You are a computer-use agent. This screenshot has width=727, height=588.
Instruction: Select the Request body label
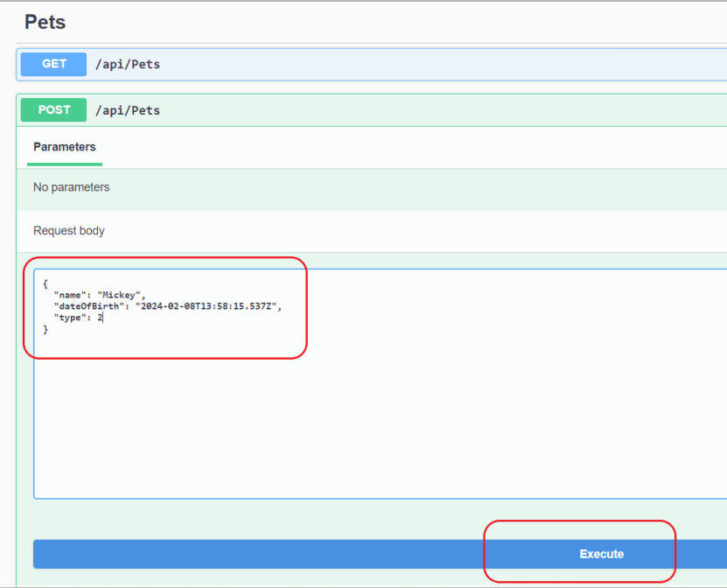point(68,231)
